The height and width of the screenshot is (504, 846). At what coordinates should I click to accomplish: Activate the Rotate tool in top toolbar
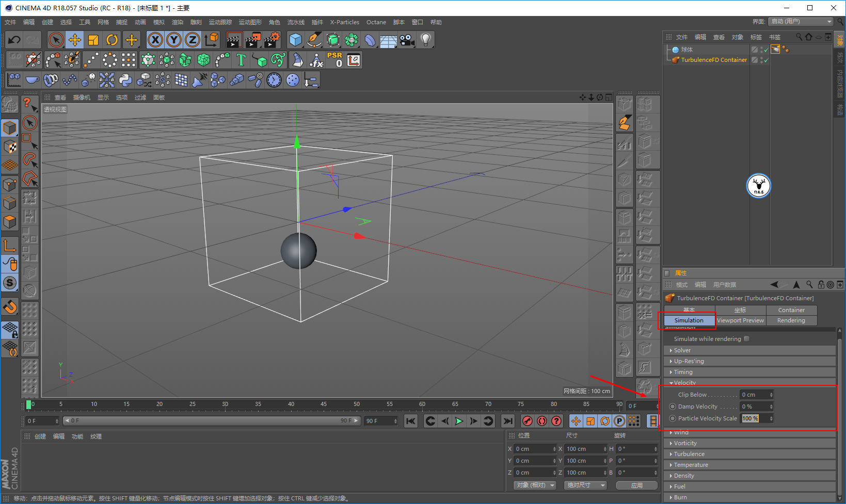[112, 40]
